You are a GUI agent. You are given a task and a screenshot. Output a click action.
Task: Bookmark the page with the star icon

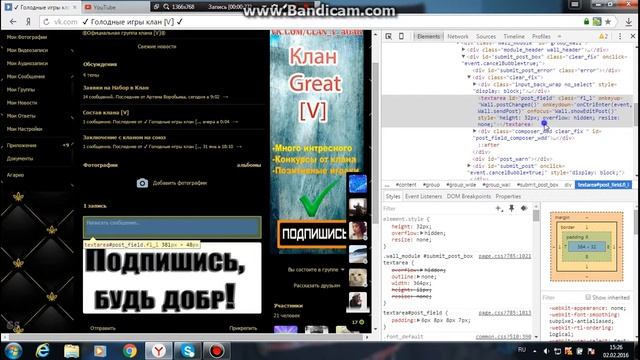(608, 22)
